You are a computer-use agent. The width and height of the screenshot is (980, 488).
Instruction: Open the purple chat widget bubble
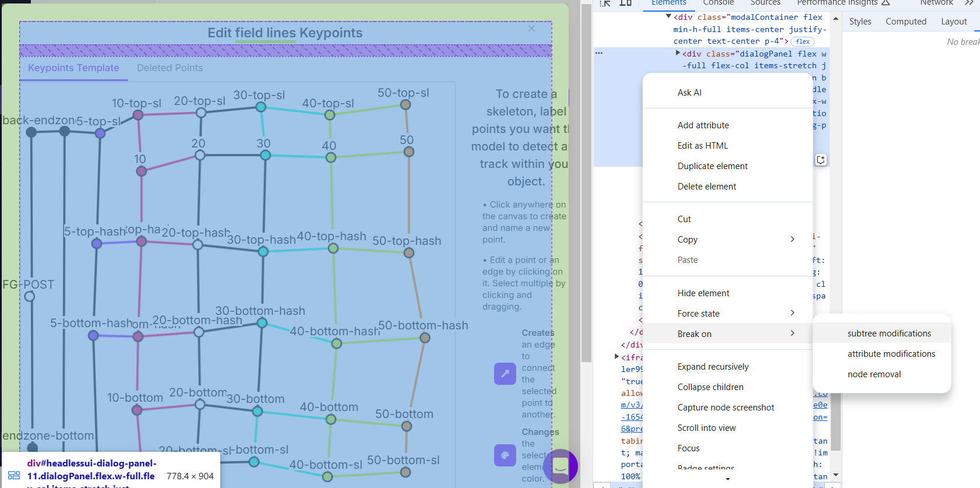tap(560, 466)
